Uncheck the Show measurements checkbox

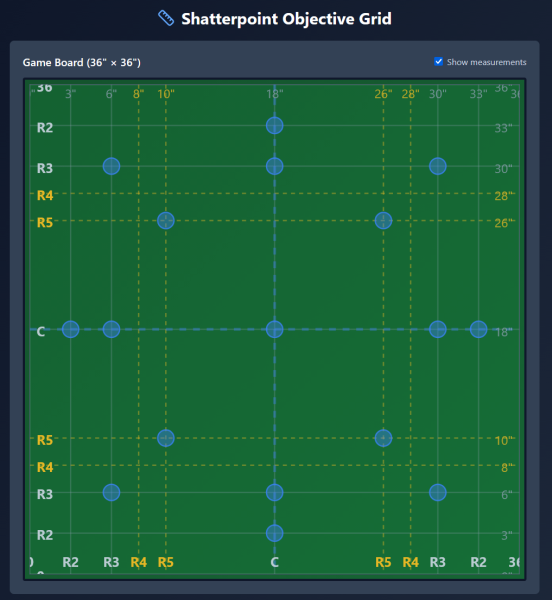pyautogui.click(x=438, y=62)
